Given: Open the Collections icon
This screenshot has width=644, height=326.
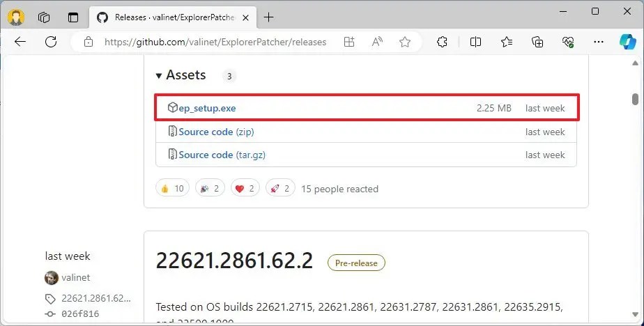Looking at the screenshot, I should point(537,42).
